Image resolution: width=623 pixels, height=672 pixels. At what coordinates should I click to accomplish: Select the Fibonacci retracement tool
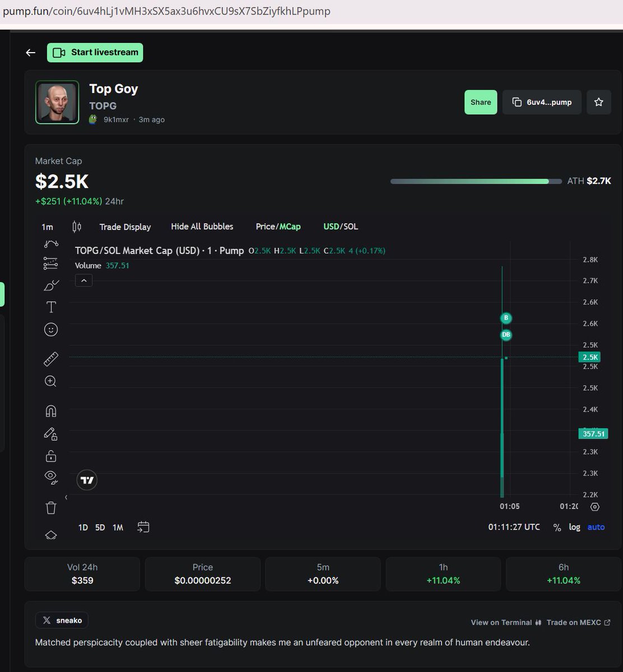(x=51, y=263)
